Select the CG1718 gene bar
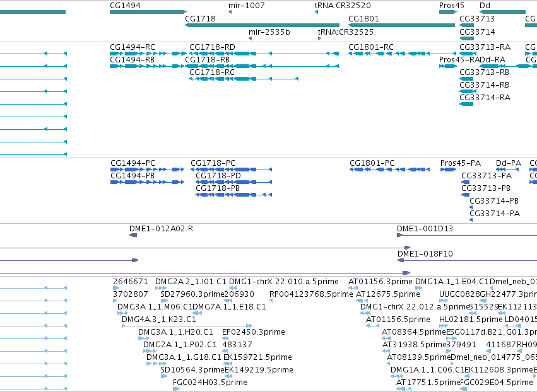This screenshot has width=537, height=392. click(262, 25)
